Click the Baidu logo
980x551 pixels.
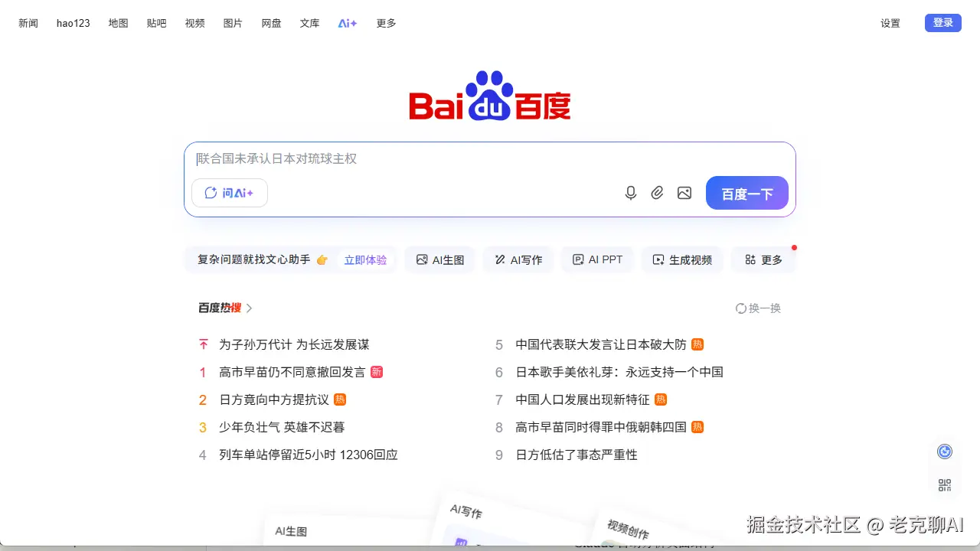(x=490, y=96)
